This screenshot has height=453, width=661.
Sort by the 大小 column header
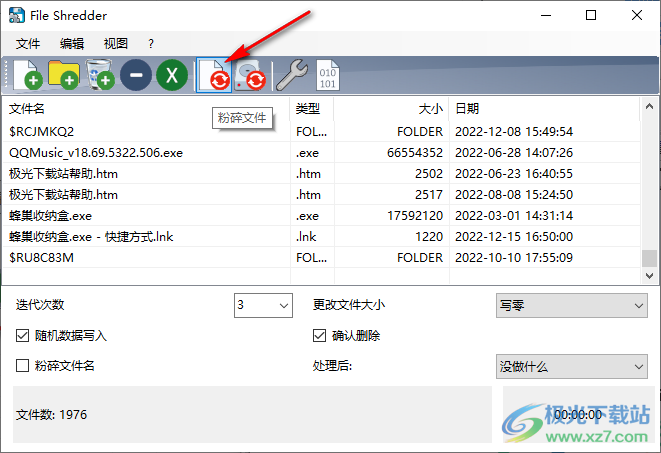pyautogui.click(x=392, y=109)
